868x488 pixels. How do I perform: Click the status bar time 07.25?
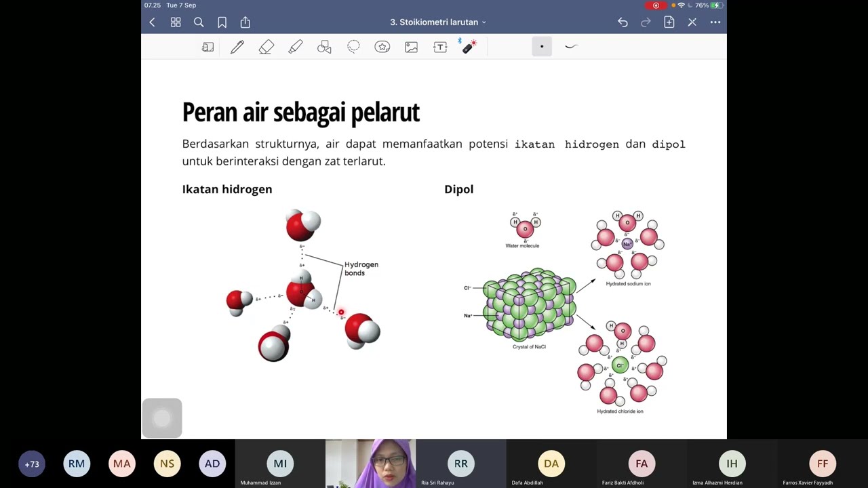[x=152, y=5]
